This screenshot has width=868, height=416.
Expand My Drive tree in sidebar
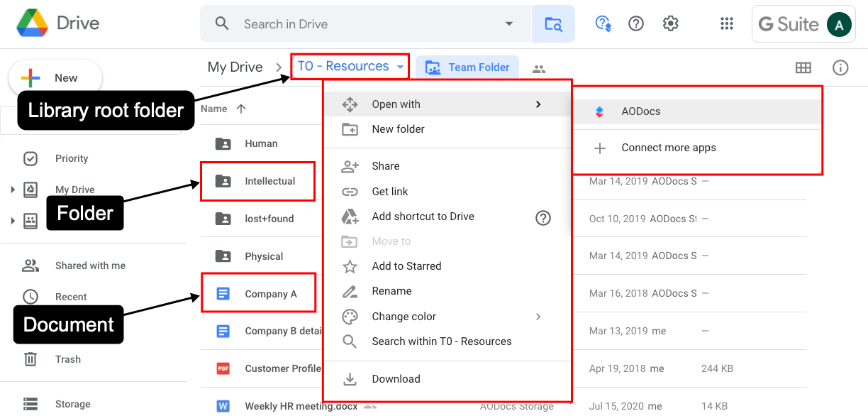pyautogui.click(x=13, y=190)
